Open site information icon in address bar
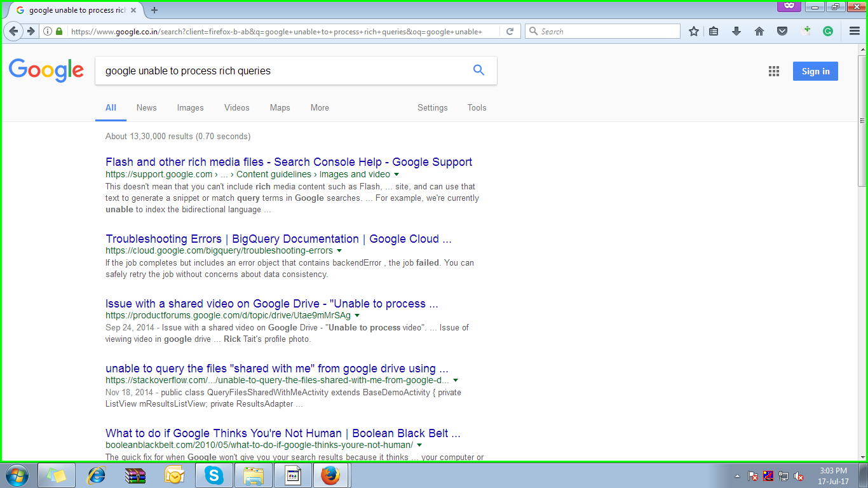The image size is (868, 488). click(x=48, y=31)
